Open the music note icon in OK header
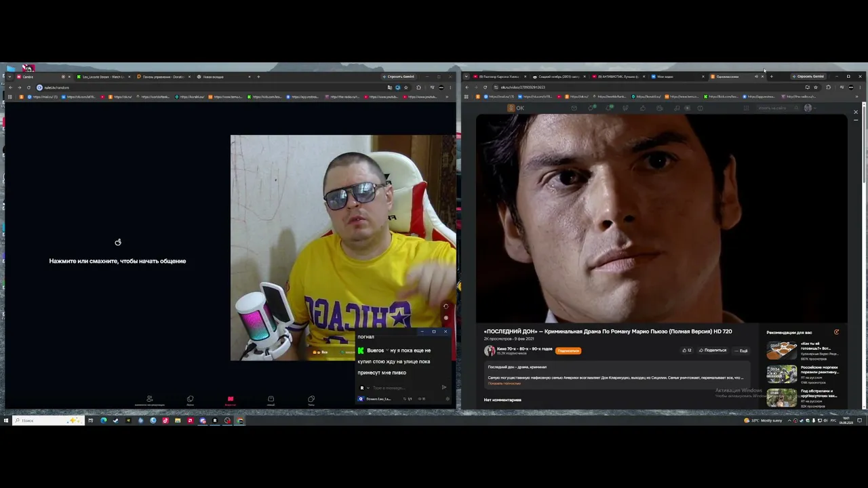Screen dimensions: 868x488 [x=676, y=108]
